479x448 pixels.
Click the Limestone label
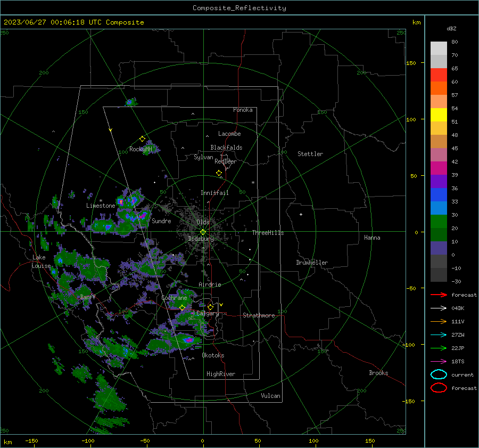(101, 206)
